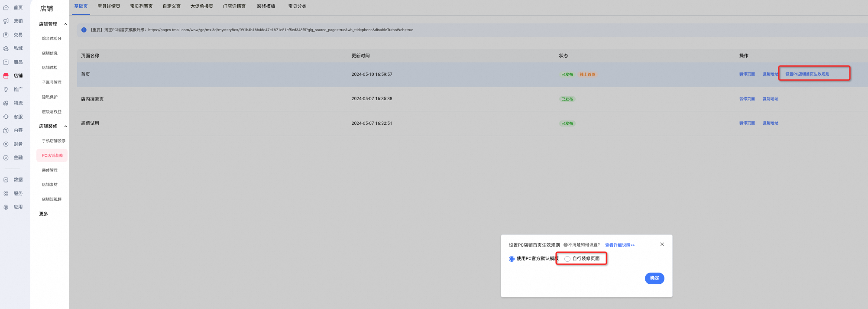Open the 首页 home icon in sidebar

click(x=6, y=8)
